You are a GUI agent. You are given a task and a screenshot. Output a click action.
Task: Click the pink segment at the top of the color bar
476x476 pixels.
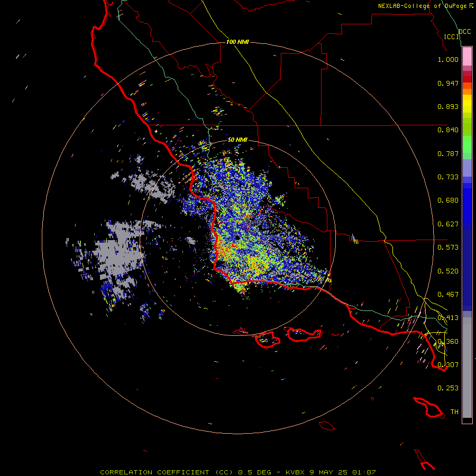coord(467,57)
